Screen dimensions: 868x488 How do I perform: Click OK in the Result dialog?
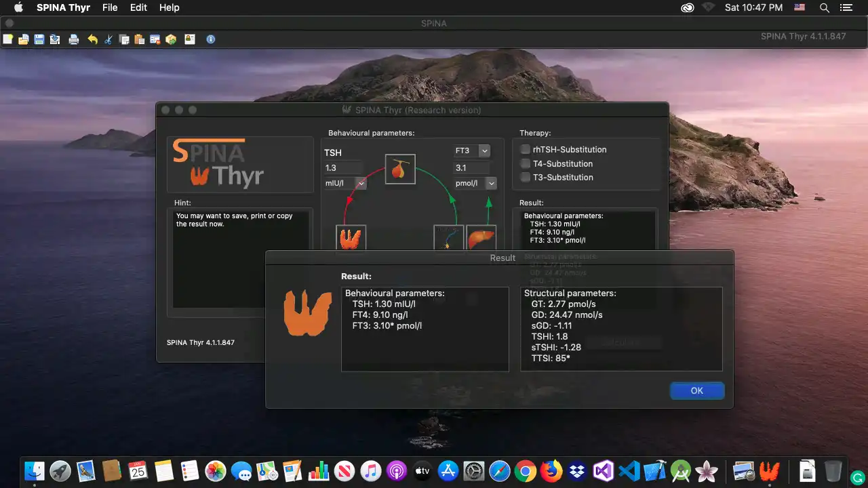click(x=697, y=390)
